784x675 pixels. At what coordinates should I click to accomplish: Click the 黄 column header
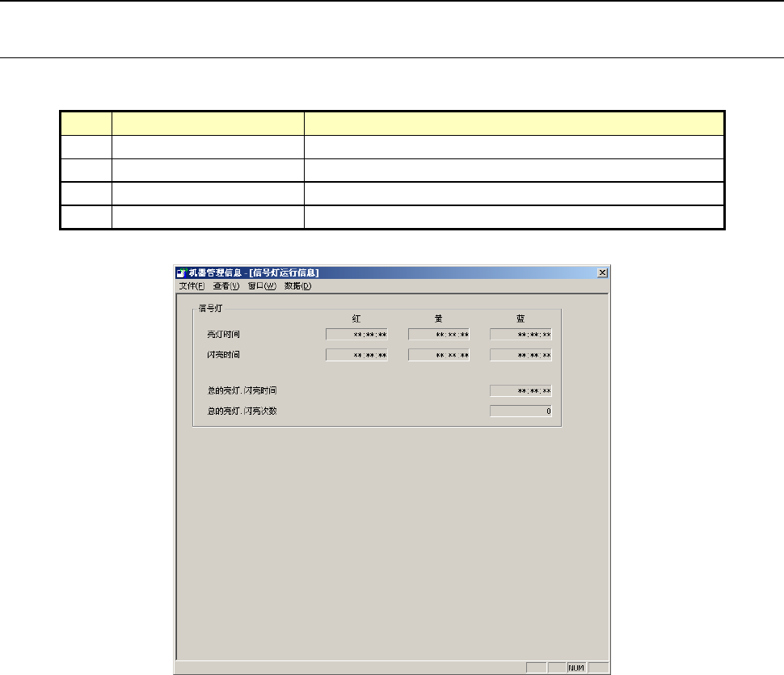tap(439, 319)
